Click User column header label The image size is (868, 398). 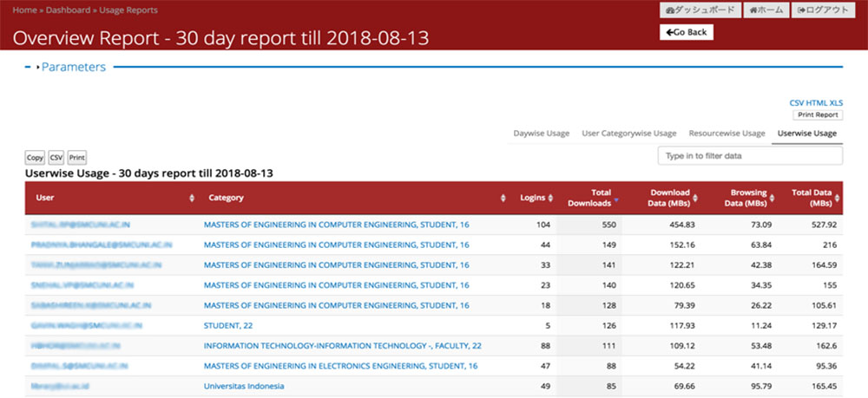click(x=45, y=198)
